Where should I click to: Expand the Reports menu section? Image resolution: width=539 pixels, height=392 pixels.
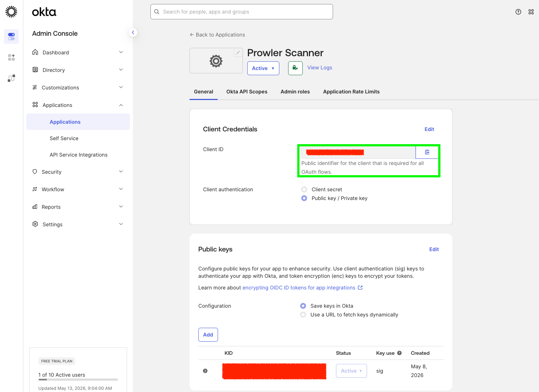point(121,207)
